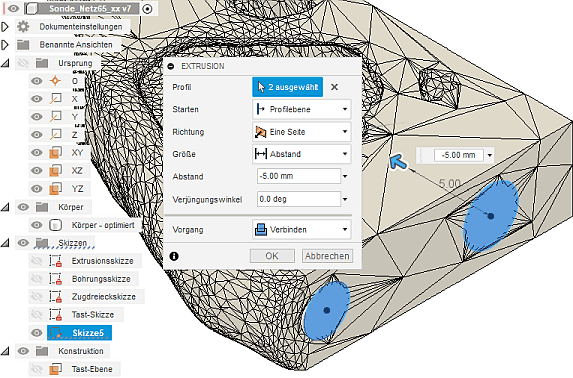Hide the Körper folder
The image size is (573, 378).
click(23, 207)
